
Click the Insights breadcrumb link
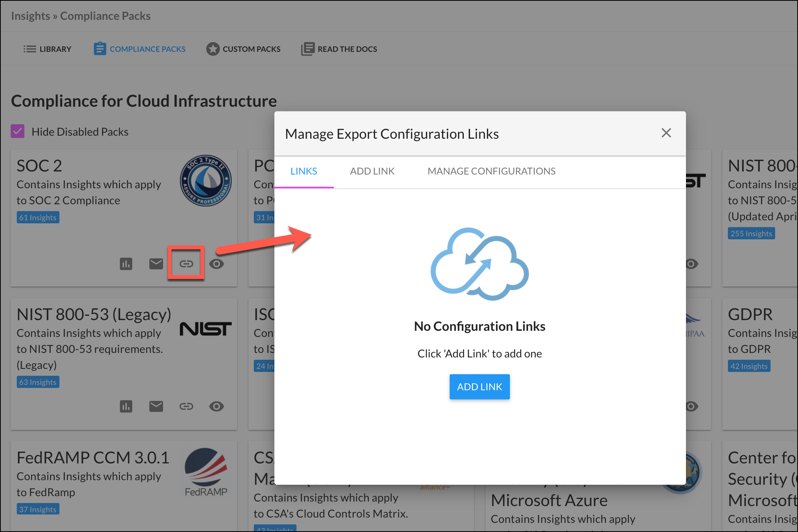(x=30, y=16)
